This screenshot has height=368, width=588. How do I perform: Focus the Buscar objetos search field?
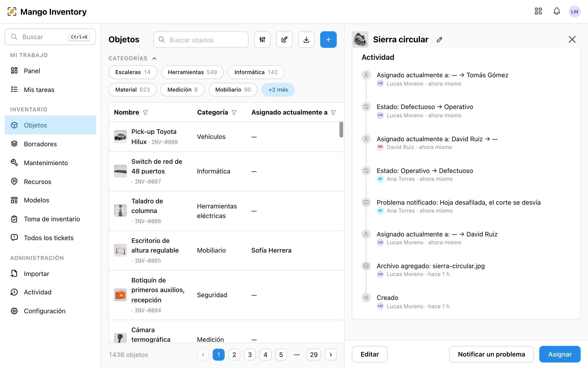tap(201, 40)
